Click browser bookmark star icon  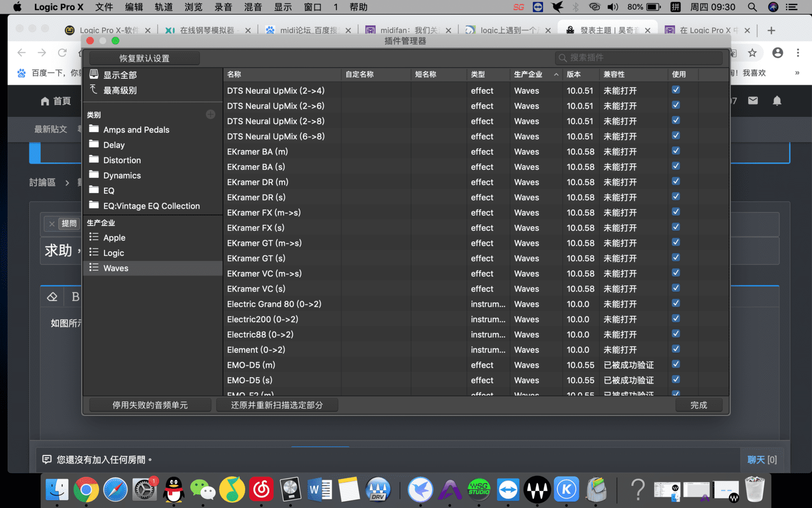tap(752, 53)
